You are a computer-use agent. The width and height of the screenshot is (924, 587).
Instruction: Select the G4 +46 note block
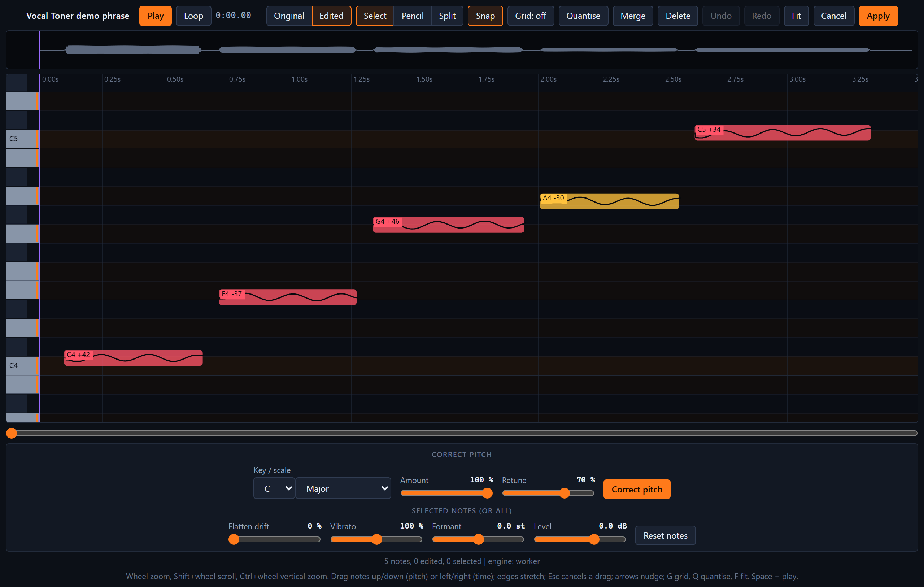pos(448,225)
